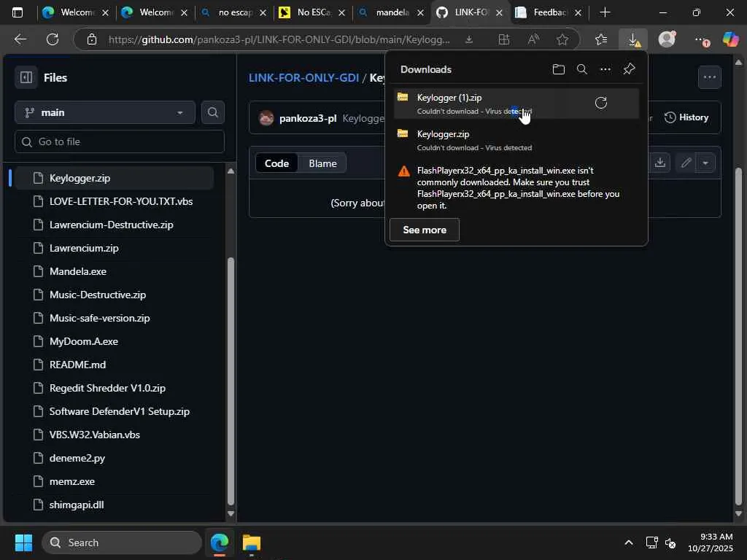Open tab actions menu icon
This screenshot has height=560, width=747.
[x=18, y=12]
